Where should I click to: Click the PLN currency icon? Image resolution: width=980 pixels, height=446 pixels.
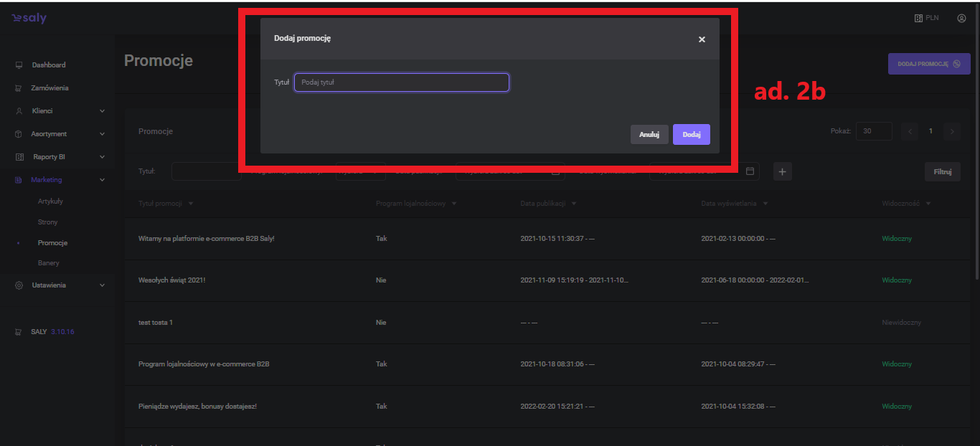(x=918, y=18)
